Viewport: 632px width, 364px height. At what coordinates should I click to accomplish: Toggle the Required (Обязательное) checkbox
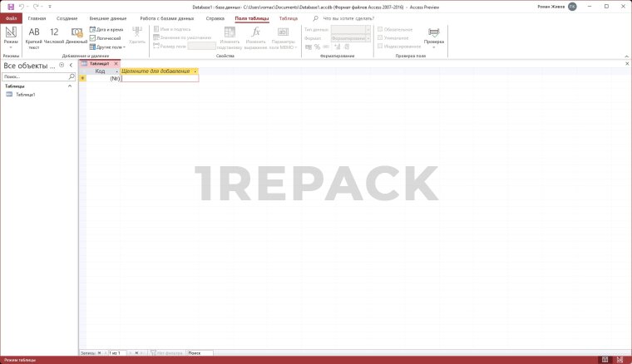[x=381, y=29]
